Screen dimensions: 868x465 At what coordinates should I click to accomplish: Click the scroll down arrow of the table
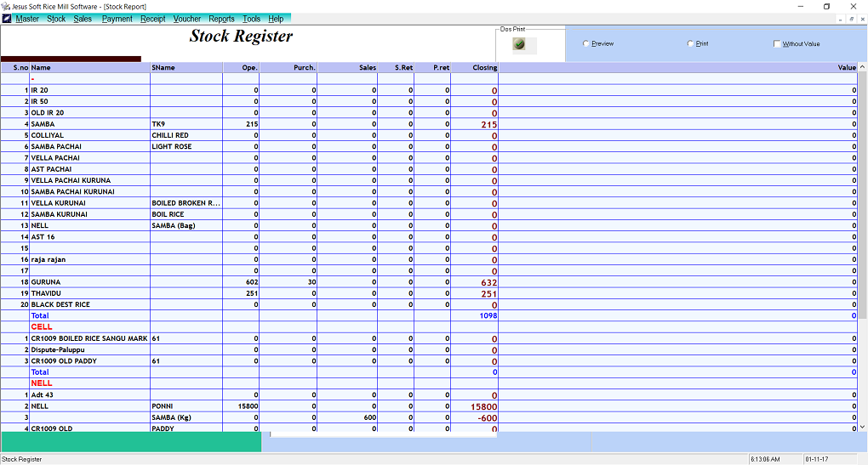point(862,427)
